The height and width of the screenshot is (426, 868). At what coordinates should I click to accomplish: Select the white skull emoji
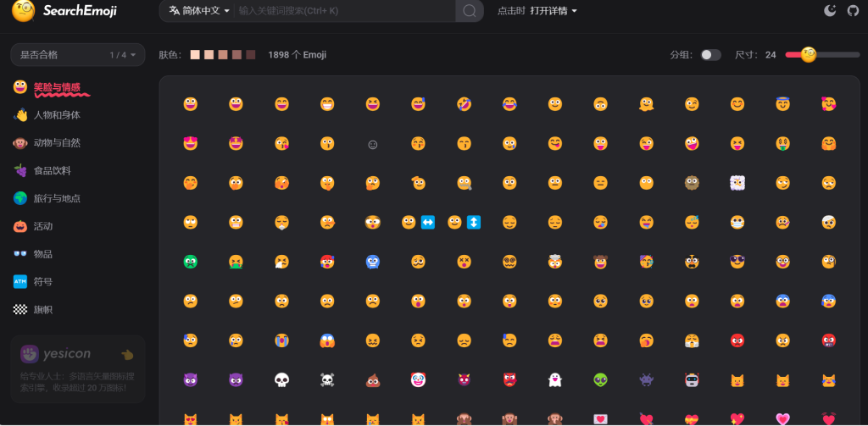coord(281,380)
